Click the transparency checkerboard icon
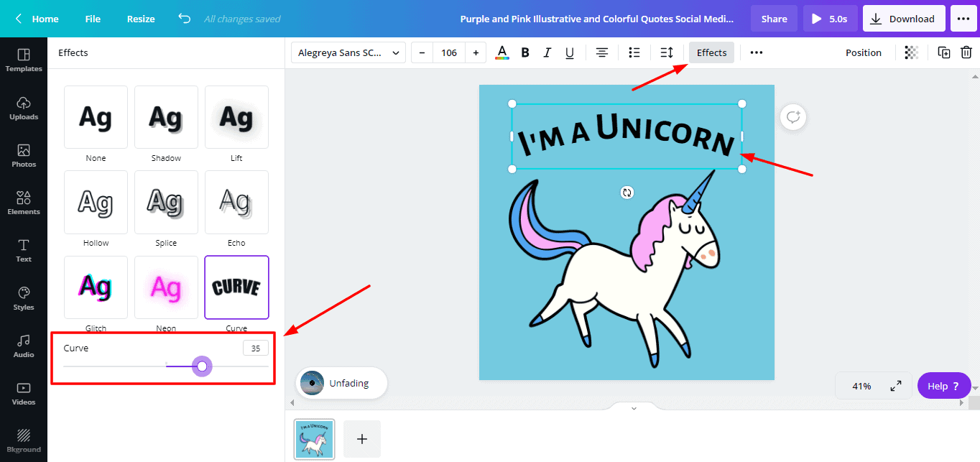Screen dimensions: 980x462 point(911,52)
